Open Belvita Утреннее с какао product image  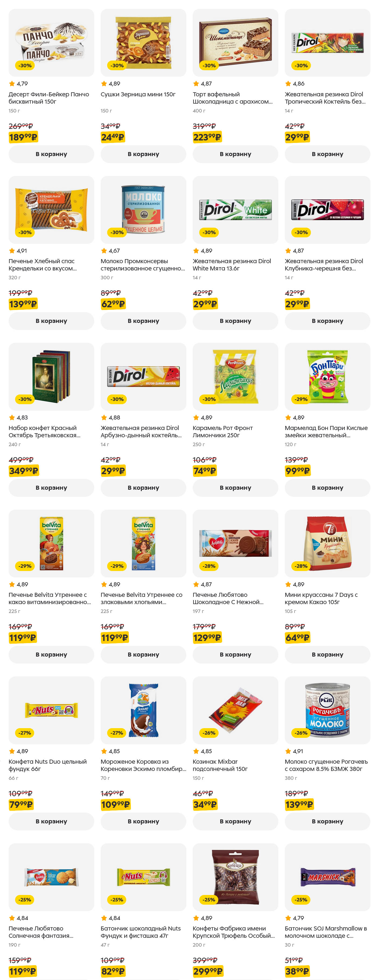coord(51,543)
